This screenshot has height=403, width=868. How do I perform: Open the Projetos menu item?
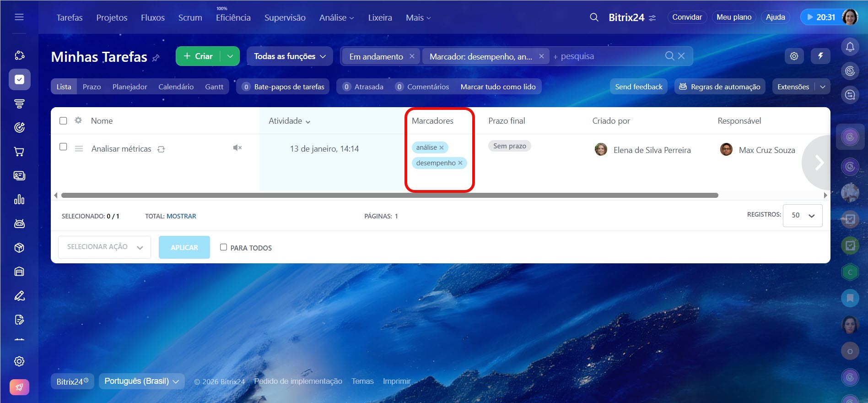point(112,17)
